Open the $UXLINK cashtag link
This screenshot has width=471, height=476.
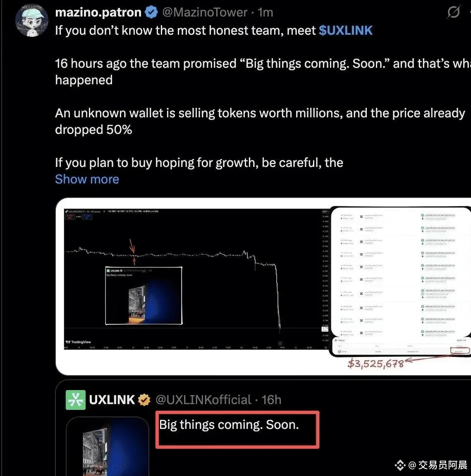click(x=346, y=30)
